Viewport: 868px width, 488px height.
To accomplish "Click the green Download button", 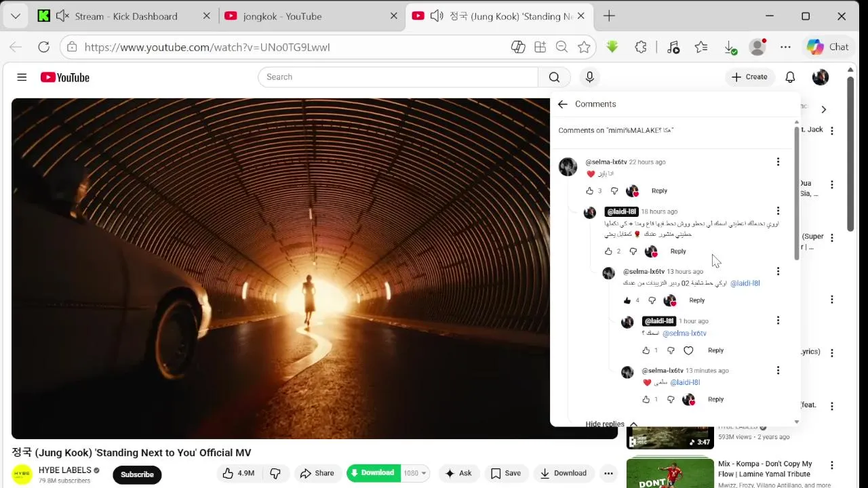I will (x=373, y=473).
